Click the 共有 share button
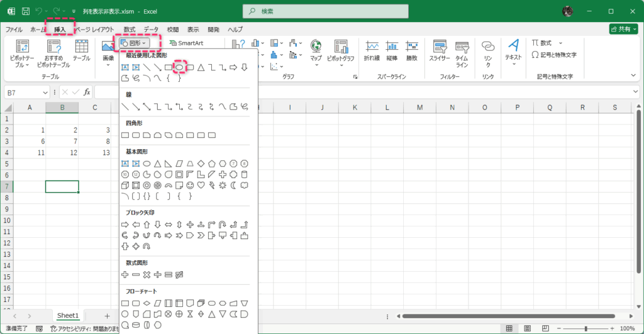Screen dimensions: 644x334 coord(623,29)
